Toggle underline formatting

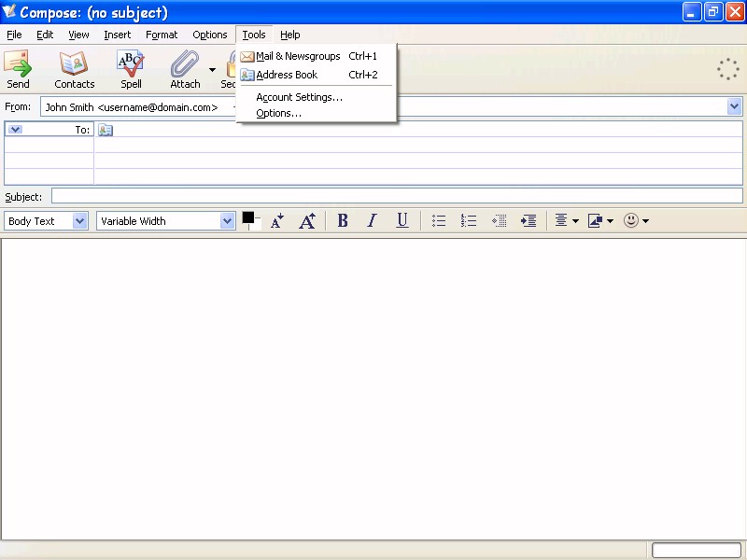[x=402, y=220]
